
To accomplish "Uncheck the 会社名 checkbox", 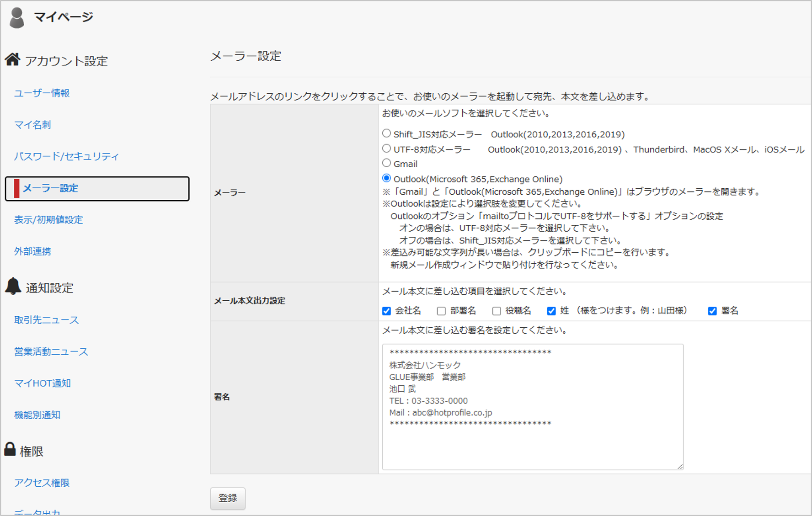I will click(387, 311).
